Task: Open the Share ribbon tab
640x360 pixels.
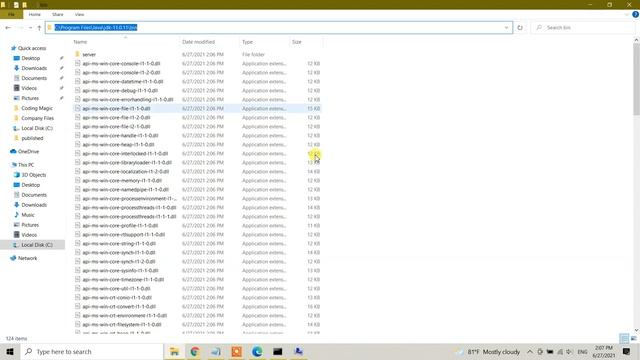Action: click(58, 14)
